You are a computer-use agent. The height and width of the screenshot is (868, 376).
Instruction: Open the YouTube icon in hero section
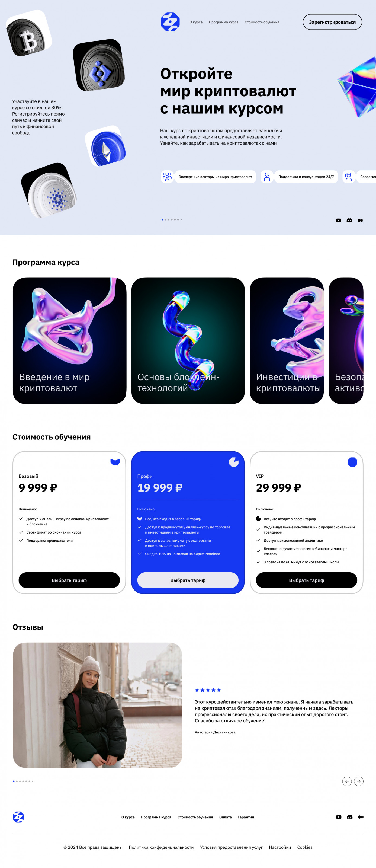pyautogui.click(x=338, y=220)
